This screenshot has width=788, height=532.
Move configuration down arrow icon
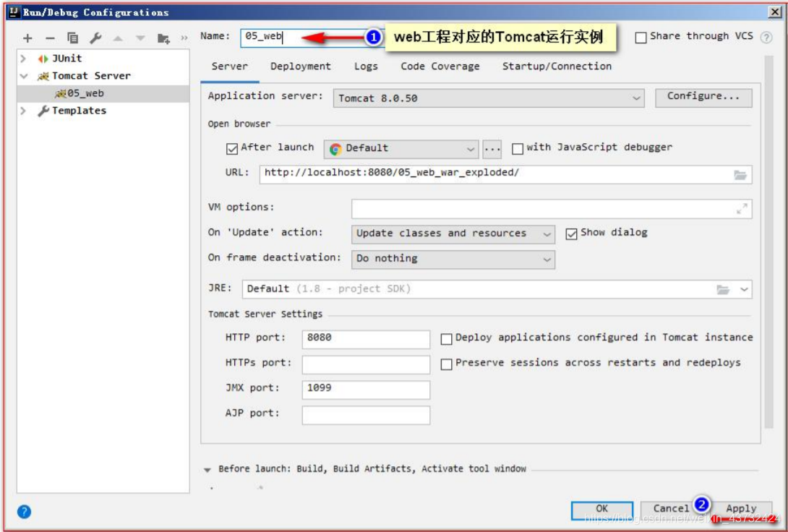(140, 38)
